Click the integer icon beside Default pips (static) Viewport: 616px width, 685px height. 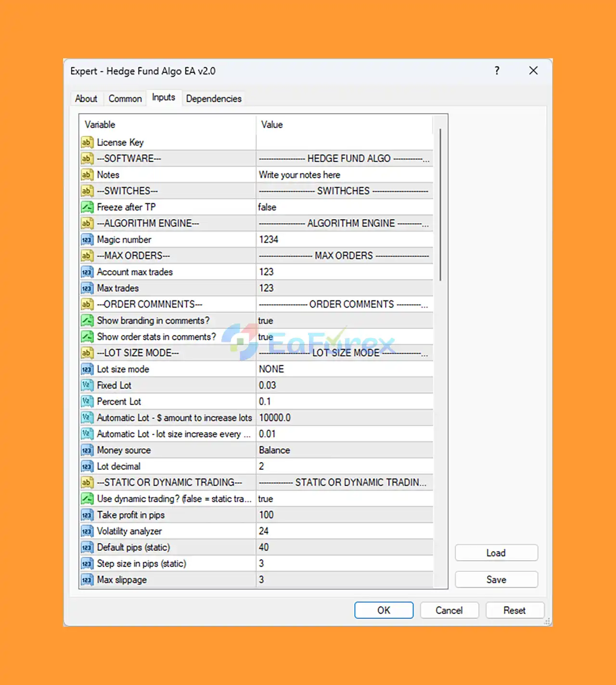[x=87, y=547]
